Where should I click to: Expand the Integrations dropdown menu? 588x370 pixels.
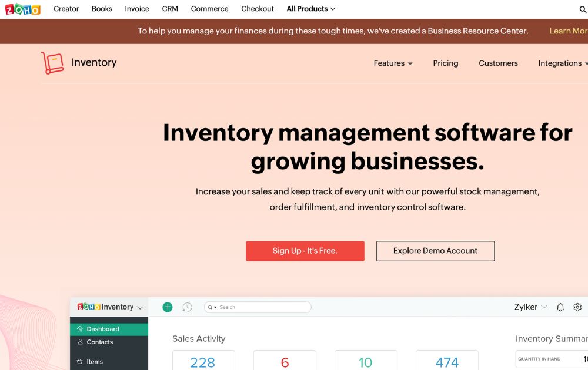[563, 63]
